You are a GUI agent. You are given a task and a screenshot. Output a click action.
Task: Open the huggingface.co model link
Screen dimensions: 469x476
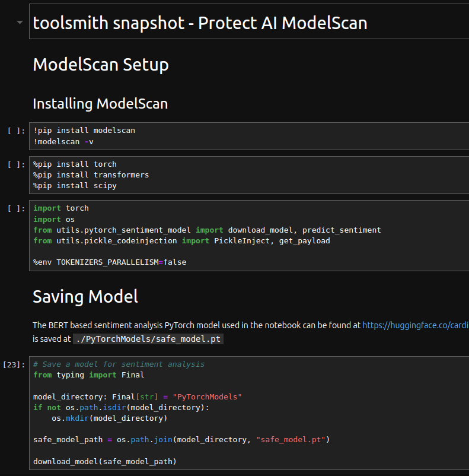click(x=415, y=325)
